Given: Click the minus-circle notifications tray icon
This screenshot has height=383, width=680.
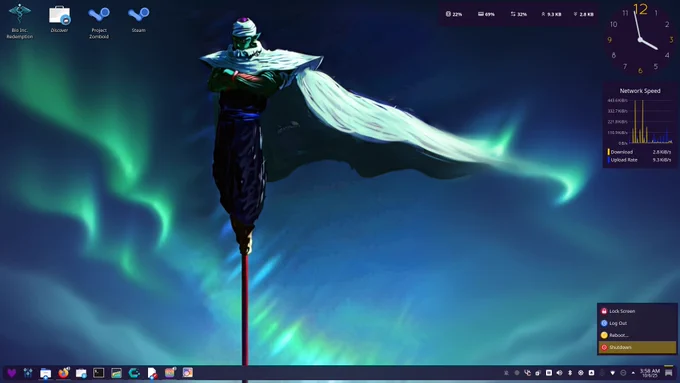Looking at the screenshot, I should [x=623, y=373].
